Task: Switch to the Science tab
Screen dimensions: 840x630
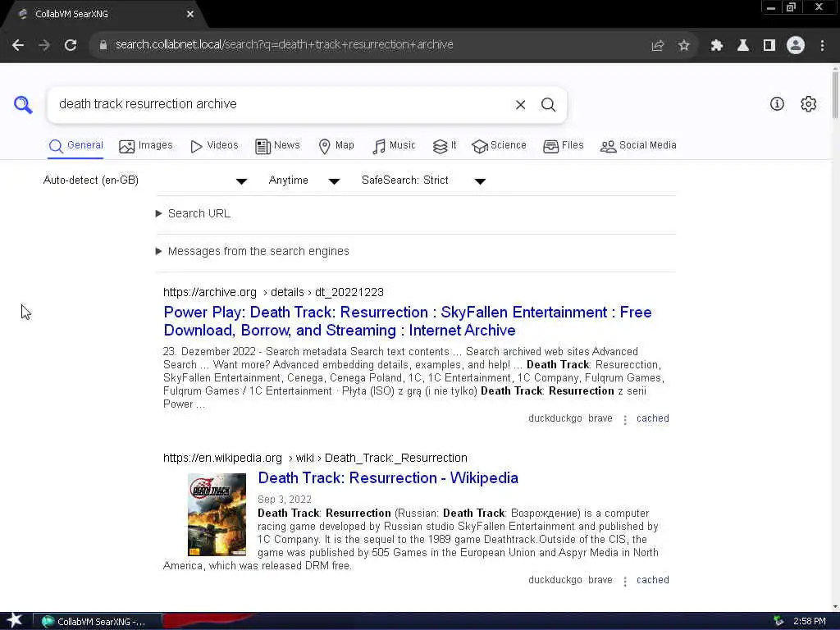Action: (x=499, y=146)
